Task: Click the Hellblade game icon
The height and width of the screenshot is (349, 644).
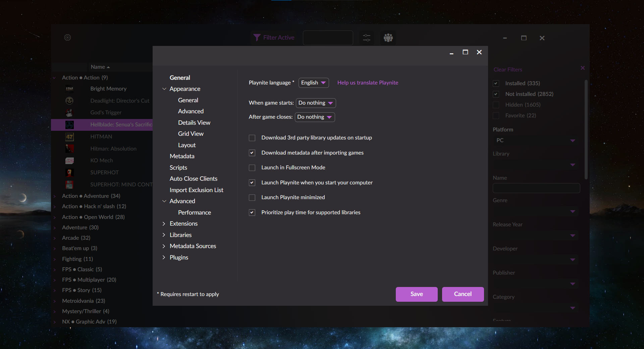Action: 69,125
